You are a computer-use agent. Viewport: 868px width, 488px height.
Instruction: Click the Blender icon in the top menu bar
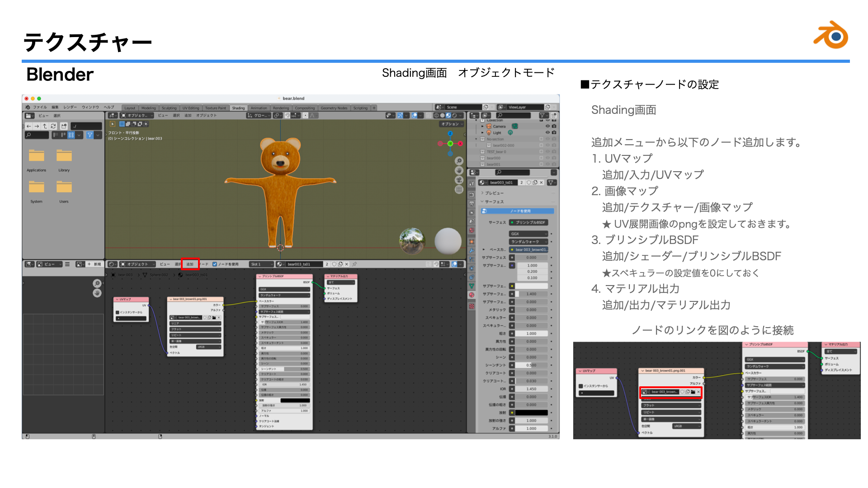click(x=28, y=107)
